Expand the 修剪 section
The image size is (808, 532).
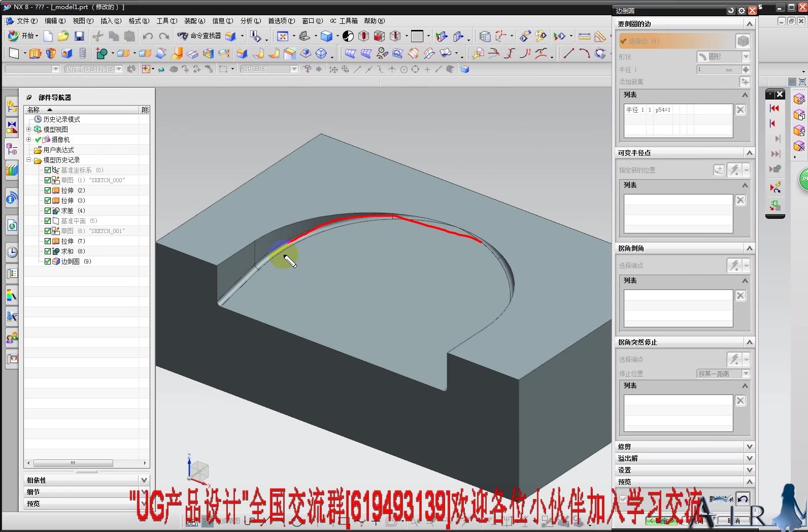pos(749,447)
